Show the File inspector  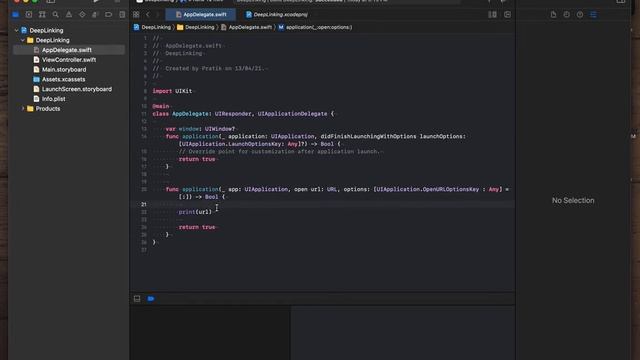click(x=553, y=15)
